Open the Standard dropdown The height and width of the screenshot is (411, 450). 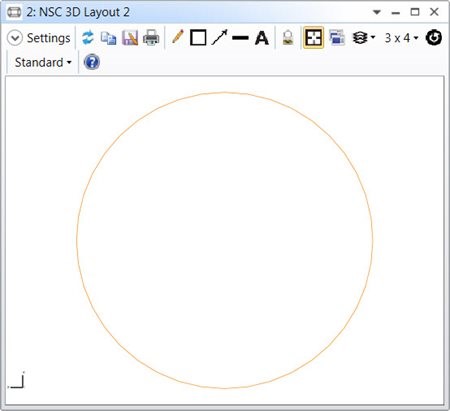(x=43, y=62)
